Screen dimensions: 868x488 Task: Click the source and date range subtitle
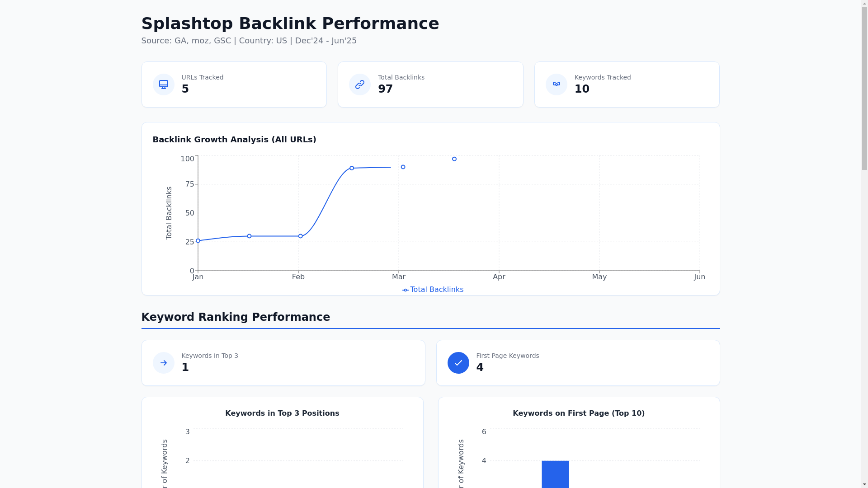coord(249,41)
